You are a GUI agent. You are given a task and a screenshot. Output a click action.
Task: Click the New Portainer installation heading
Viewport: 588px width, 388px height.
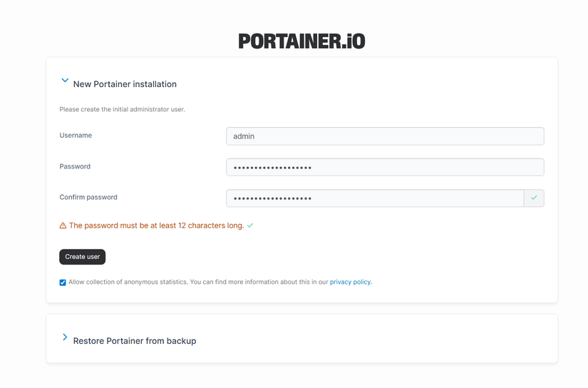(125, 84)
